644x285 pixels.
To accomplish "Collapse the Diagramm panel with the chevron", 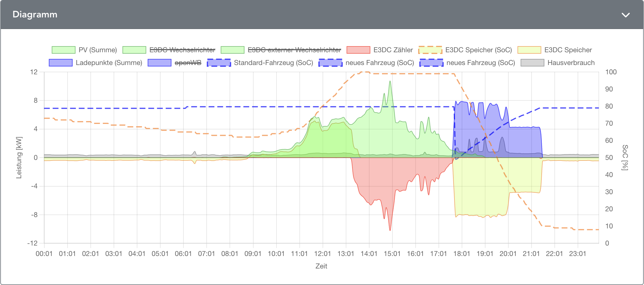I will coord(625,15).
